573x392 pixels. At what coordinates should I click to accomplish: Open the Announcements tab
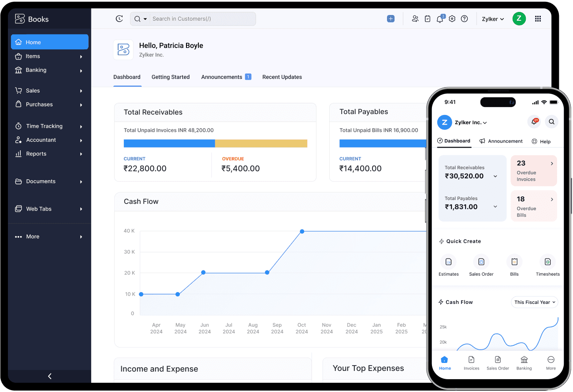pyautogui.click(x=226, y=77)
